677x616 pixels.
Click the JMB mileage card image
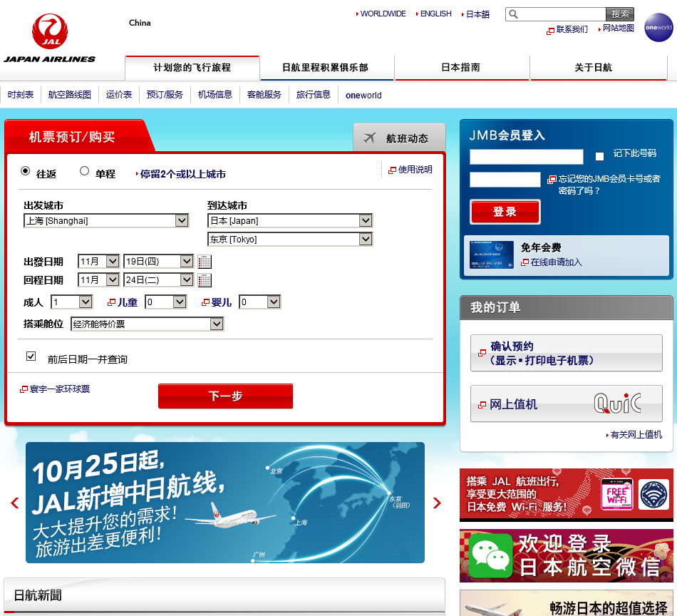[491, 255]
